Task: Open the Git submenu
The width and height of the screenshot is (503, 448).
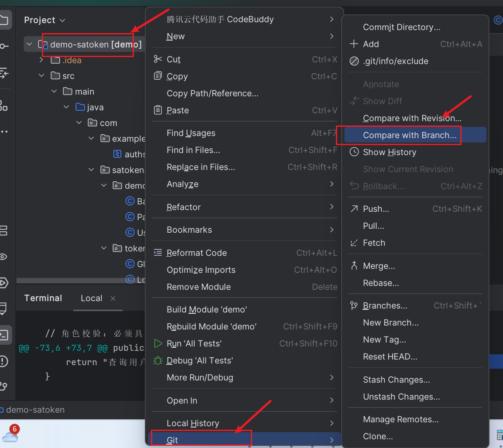Action: tap(244, 440)
